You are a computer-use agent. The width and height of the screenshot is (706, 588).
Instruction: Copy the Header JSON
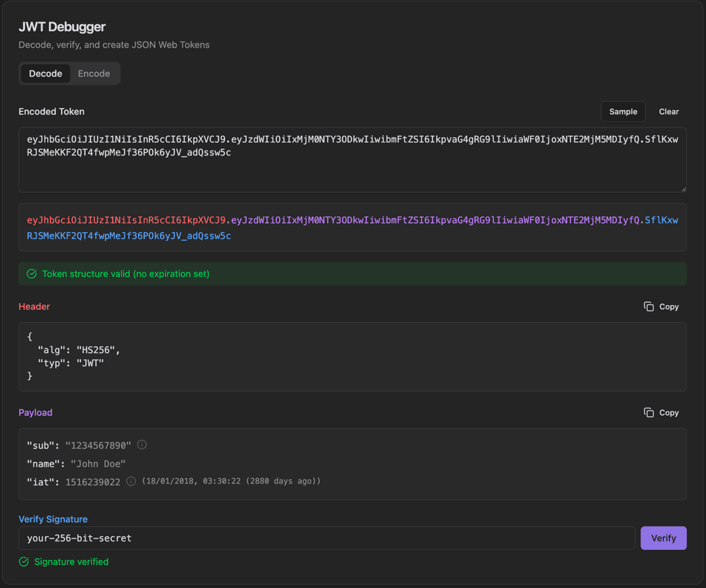coord(661,306)
